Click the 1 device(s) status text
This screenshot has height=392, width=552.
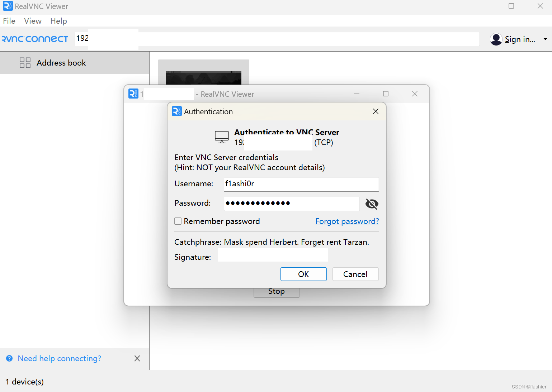25,382
